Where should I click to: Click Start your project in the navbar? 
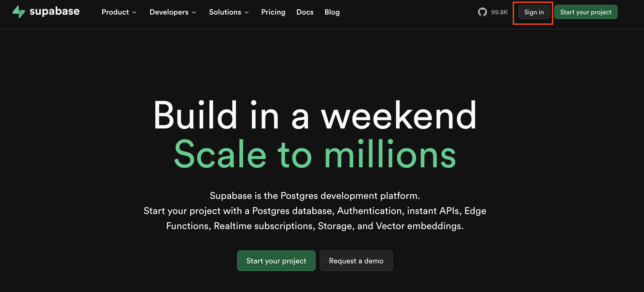(x=586, y=12)
